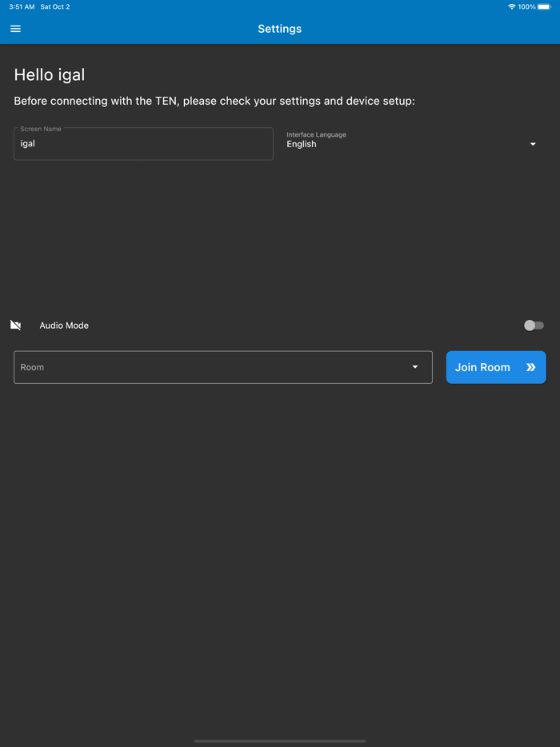Switch the Audio Mode slider to on
This screenshot has width=560, height=747.
tap(534, 325)
